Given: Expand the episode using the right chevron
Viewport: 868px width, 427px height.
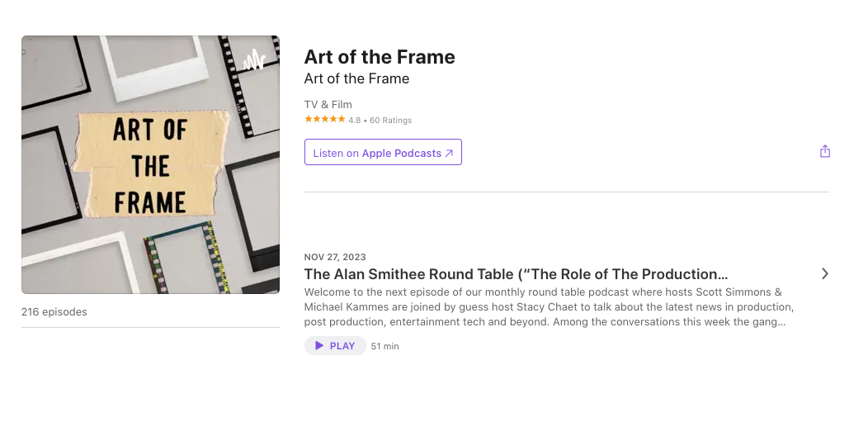Looking at the screenshot, I should 824,274.
